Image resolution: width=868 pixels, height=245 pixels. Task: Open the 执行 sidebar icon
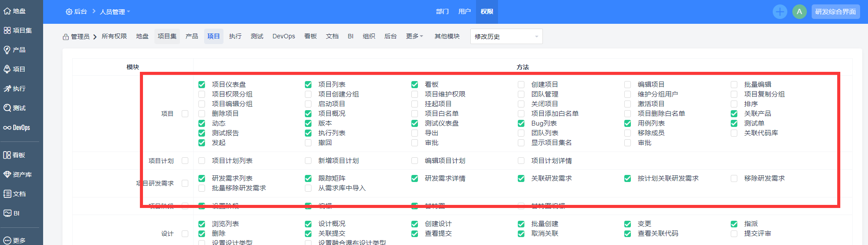pos(7,89)
